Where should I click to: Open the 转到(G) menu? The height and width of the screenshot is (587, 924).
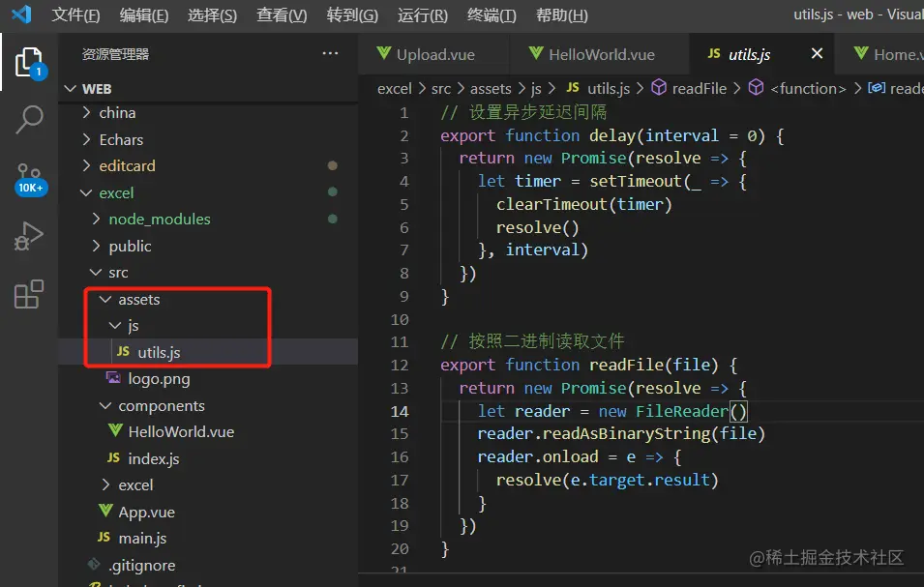pyautogui.click(x=352, y=15)
